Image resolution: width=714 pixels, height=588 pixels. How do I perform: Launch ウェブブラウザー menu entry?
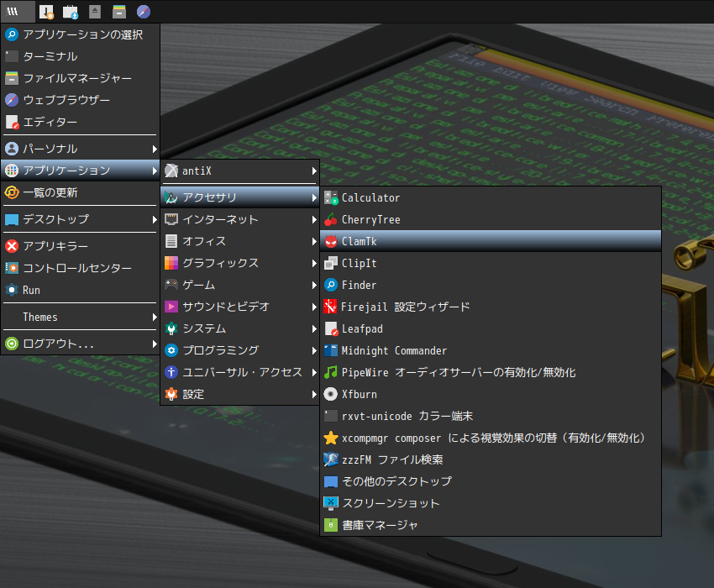point(81,100)
